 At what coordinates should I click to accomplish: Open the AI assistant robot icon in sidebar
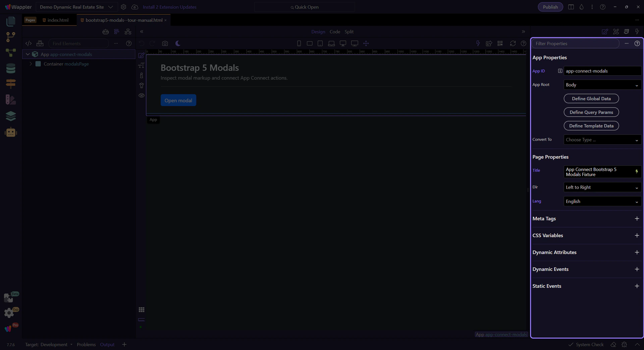(11, 132)
